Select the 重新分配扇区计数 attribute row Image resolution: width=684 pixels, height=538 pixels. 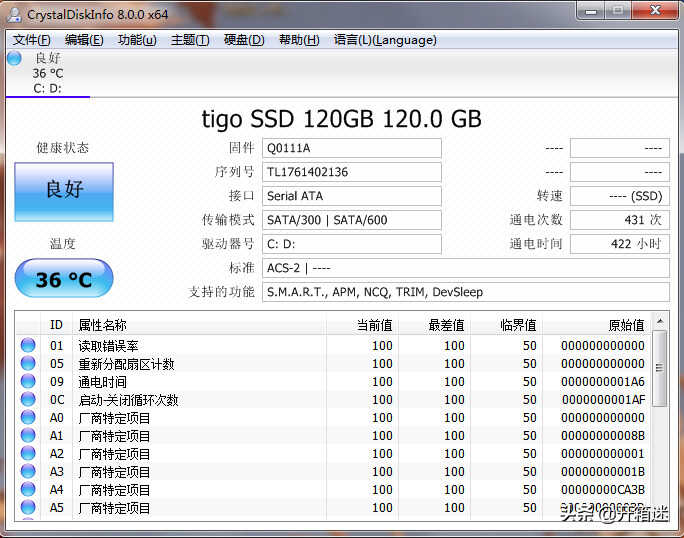pos(333,363)
